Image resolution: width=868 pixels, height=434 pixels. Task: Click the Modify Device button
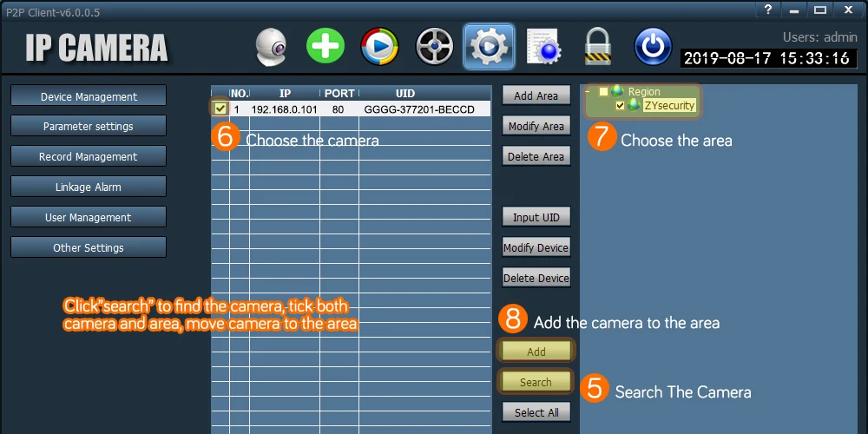[536, 248]
